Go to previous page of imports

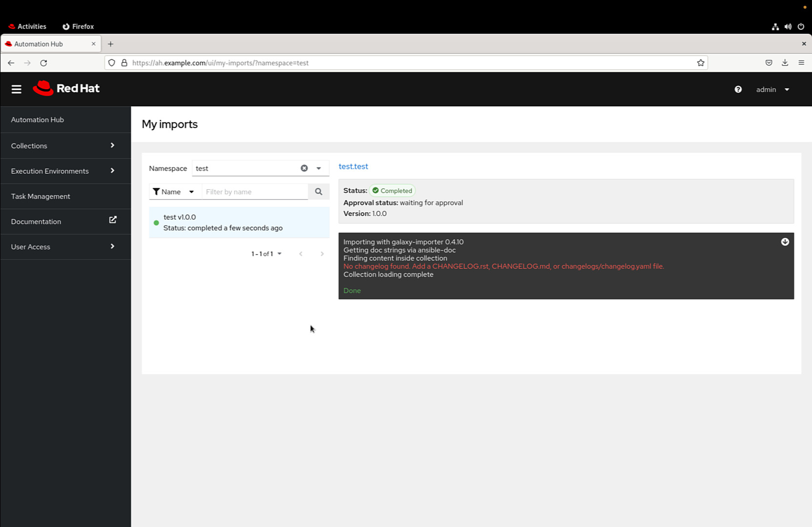coord(301,254)
